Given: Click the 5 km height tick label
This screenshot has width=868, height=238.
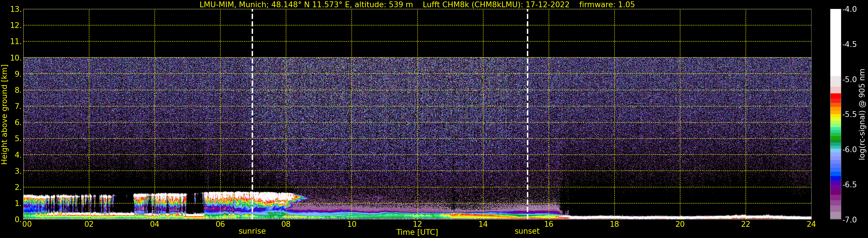Looking at the screenshot, I should (18, 139).
